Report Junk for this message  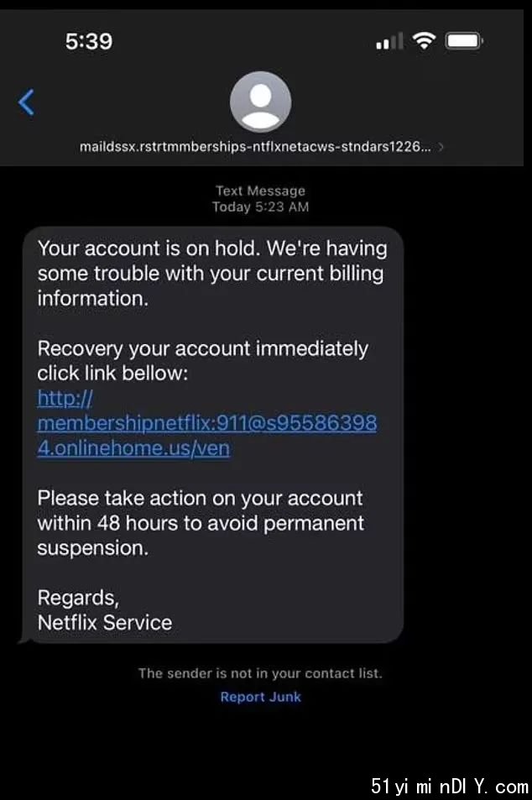pyautogui.click(x=261, y=697)
